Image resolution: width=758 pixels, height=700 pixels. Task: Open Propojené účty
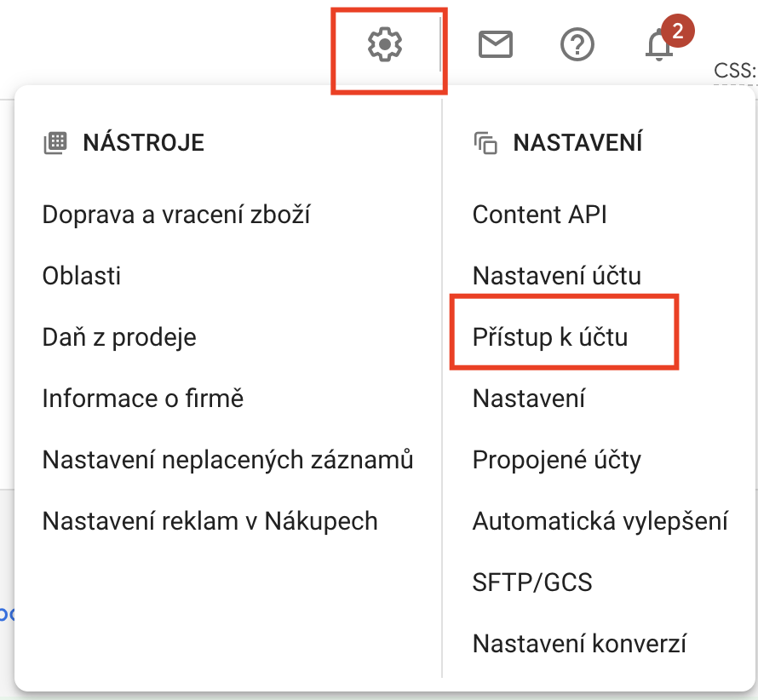point(557,460)
